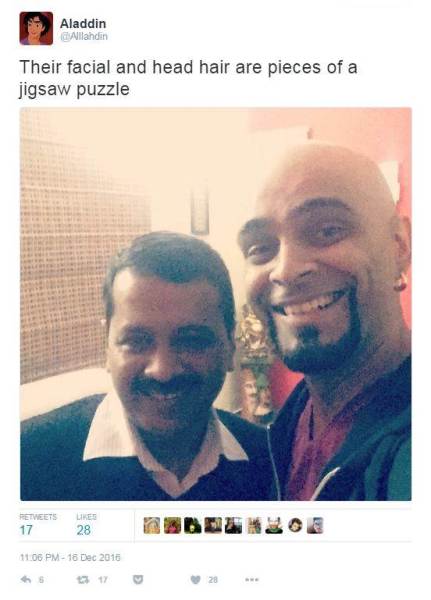This screenshot has height=600, width=431.
Task: Click the third liker avatar thumbnail
Action: pyautogui.click(x=193, y=525)
